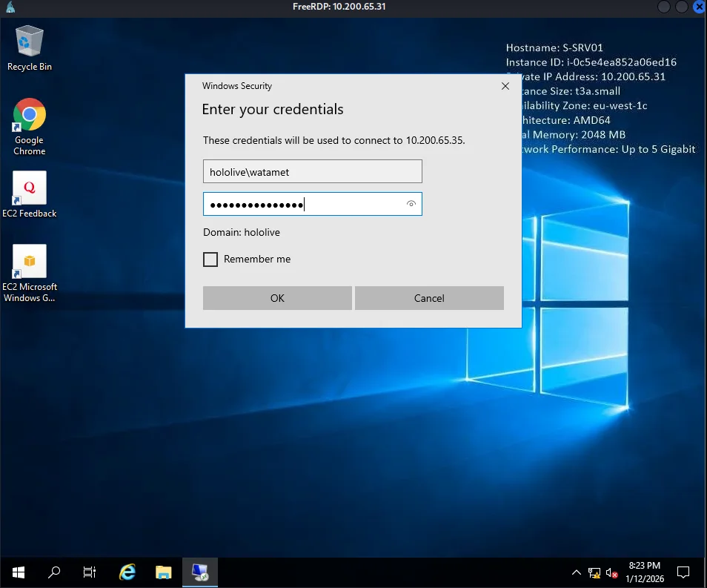Open File Explorer from the taskbar
707x588 pixels.
point(164,572)
